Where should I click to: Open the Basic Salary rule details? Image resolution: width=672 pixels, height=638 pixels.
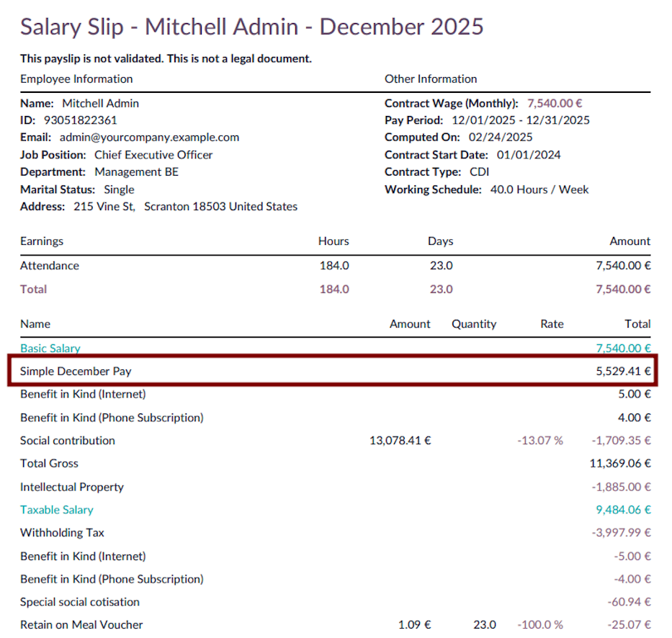(x=50, y=348)
